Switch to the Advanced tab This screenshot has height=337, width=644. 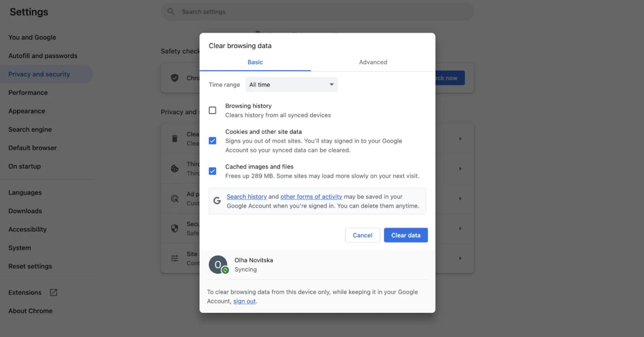pyautogui.click(x=373, y=62)
